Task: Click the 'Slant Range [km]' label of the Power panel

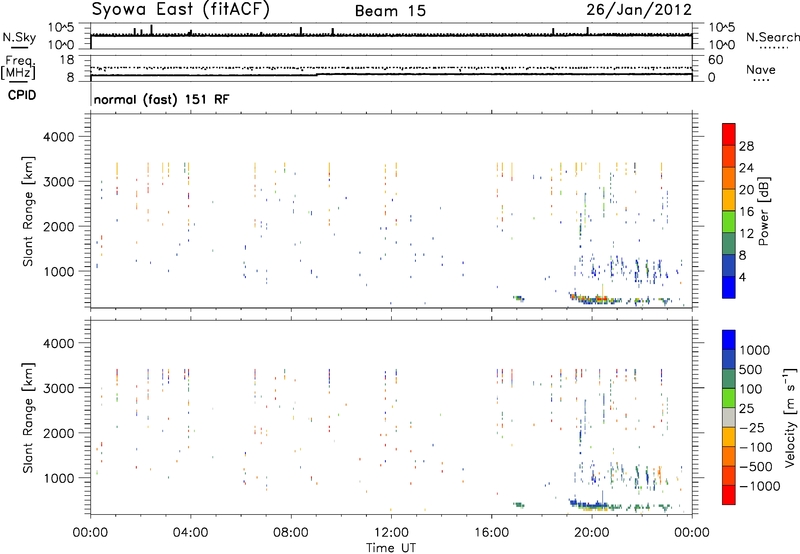Action: tap(28, 211)
